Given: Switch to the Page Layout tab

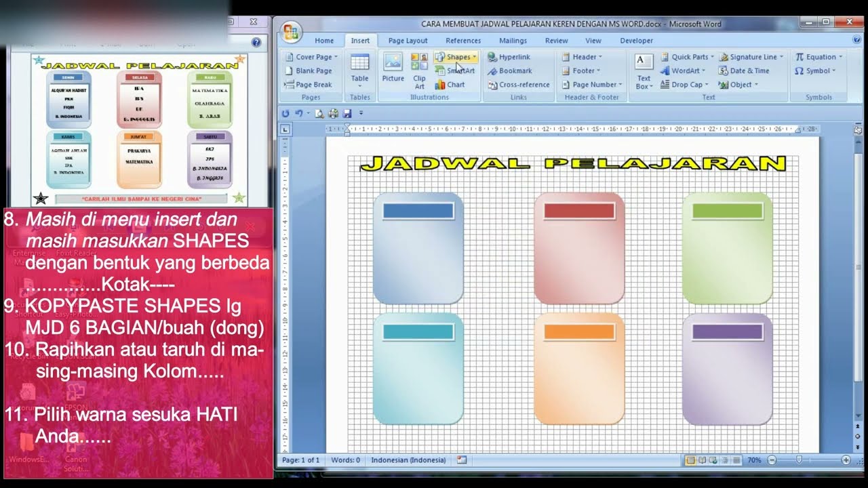Looking at the screenshot, I should click(408, 41).
